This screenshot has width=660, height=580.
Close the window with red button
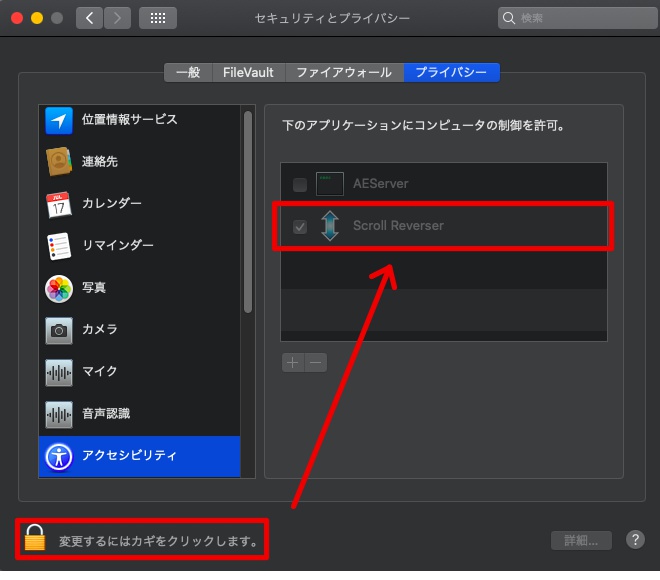[17, 18]
